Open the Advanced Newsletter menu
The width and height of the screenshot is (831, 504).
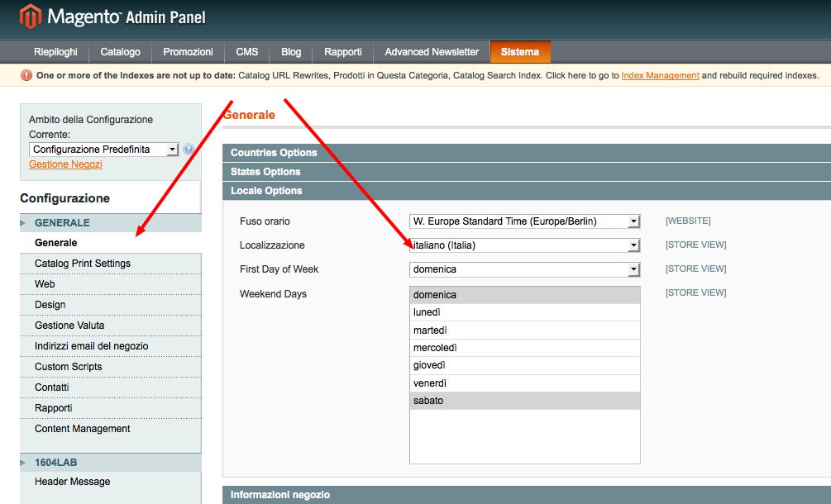click(432, 52)
